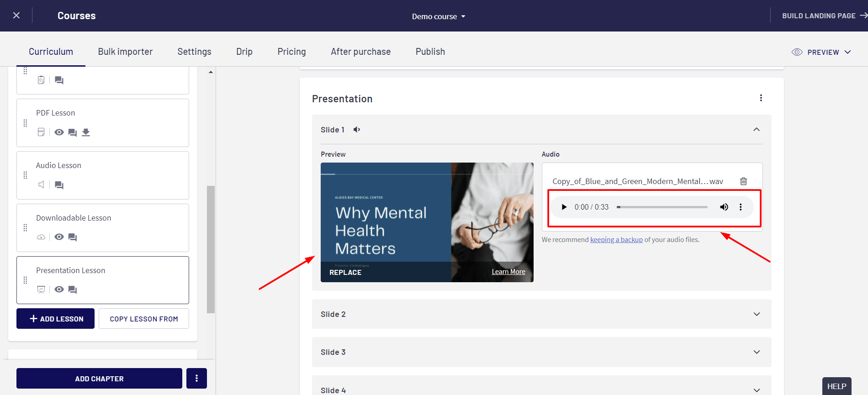
Task: Open the keeping a backup link
Action: point(616,240)
